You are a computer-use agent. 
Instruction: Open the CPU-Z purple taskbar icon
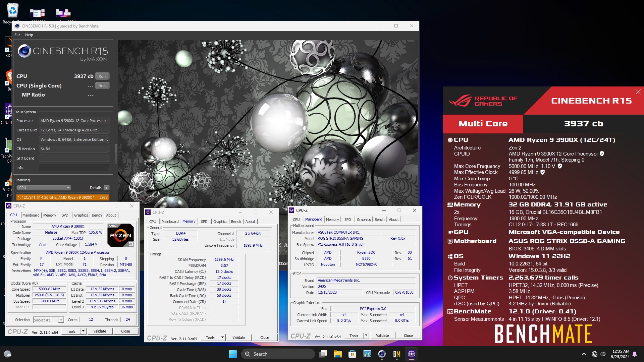tap(412, 354)
